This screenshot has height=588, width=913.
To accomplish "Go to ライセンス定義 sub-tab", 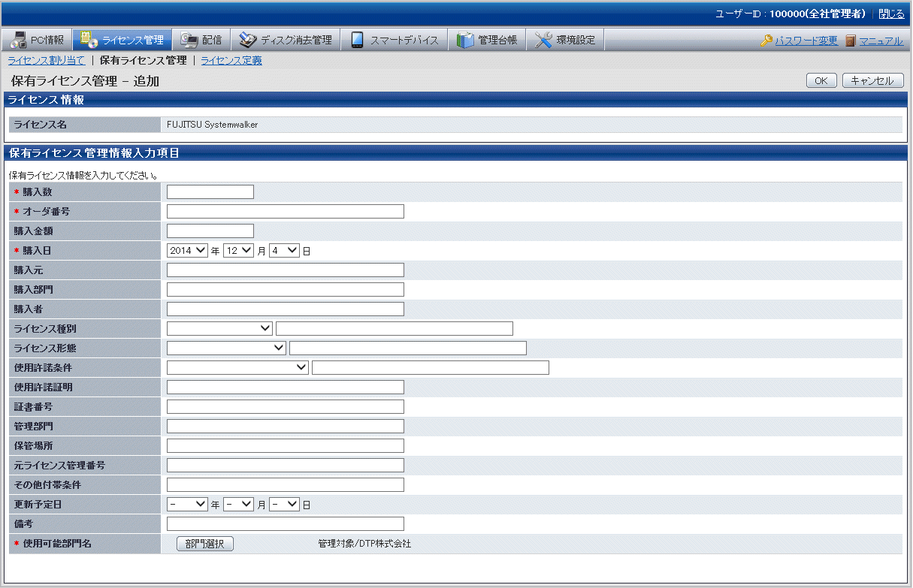I will [231, 61].
